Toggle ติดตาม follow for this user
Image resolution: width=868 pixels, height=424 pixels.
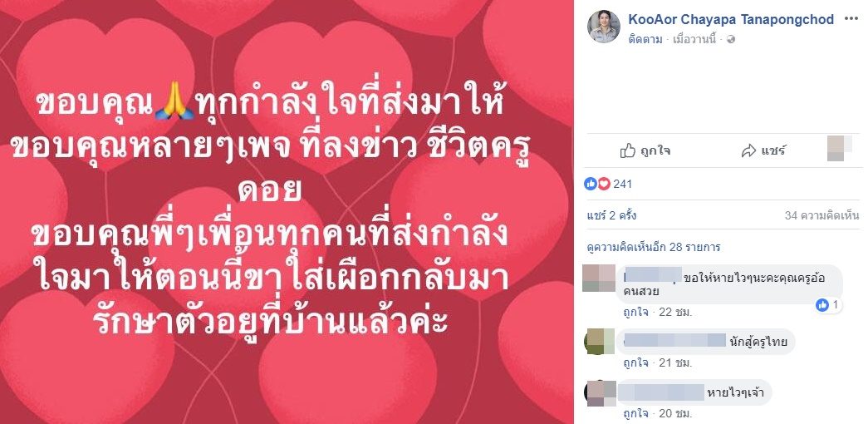[645, 39]
